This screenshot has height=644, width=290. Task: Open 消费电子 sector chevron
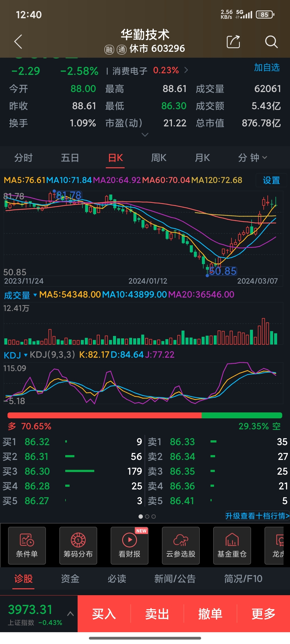click(x=186, y=70)
